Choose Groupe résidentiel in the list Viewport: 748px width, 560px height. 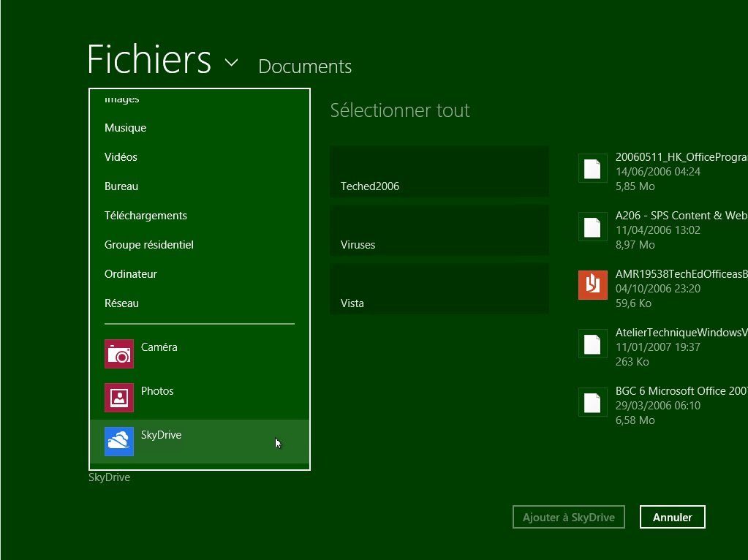pos(149,245)
